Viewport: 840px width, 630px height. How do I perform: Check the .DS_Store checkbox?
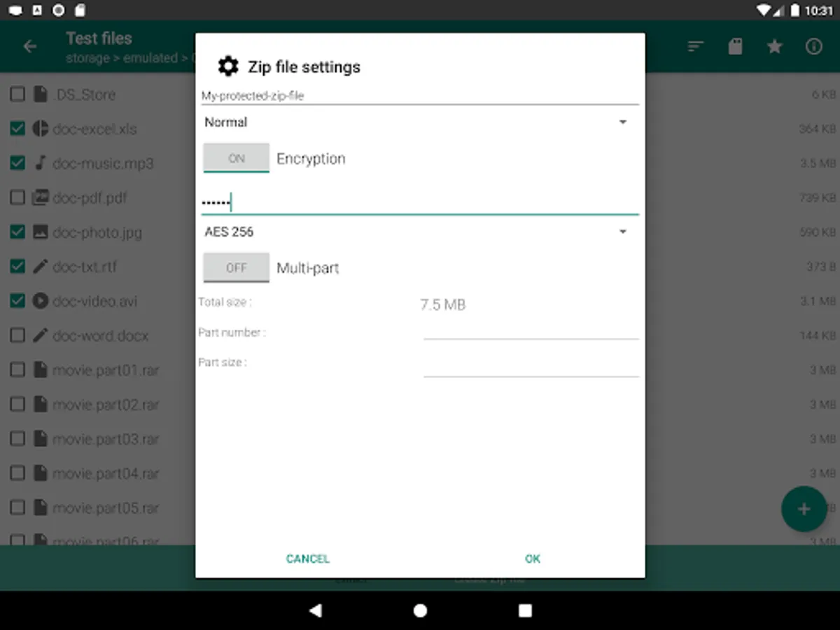[17, 94]
